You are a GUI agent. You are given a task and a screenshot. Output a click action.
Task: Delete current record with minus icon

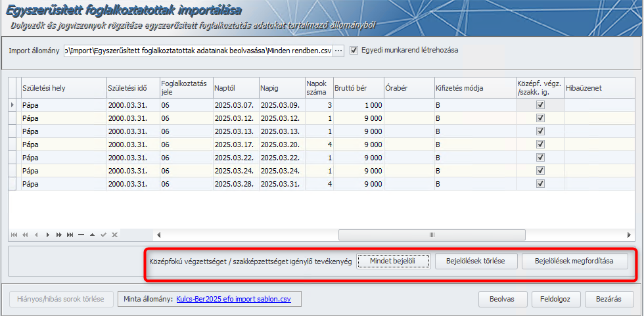81,235
